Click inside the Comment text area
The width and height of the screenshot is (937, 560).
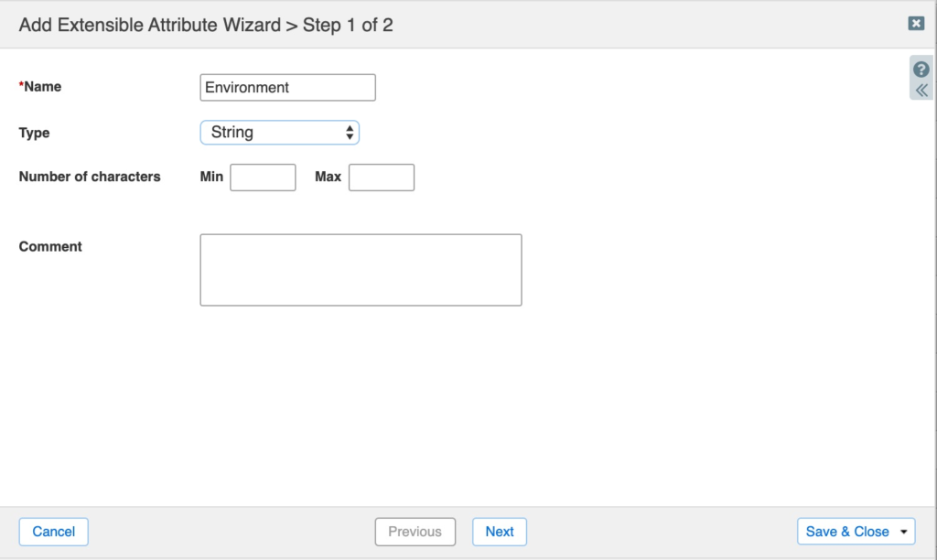(361, 270)
